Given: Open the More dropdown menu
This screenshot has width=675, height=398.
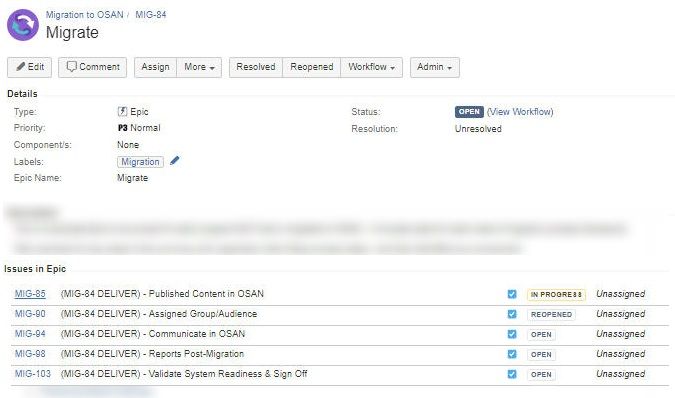Looking at the screenshot, I should [x=199, y=67].
